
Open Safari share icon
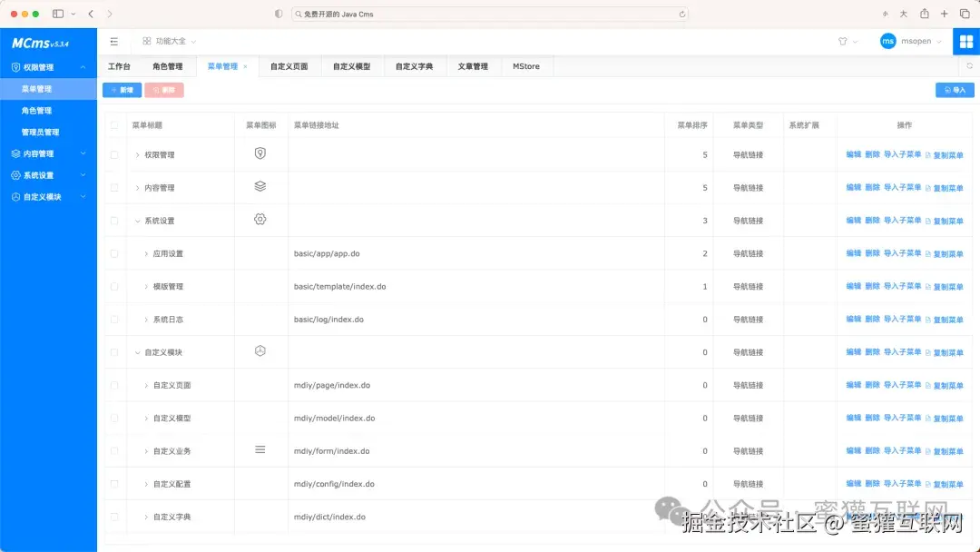[x=925, y=14]
